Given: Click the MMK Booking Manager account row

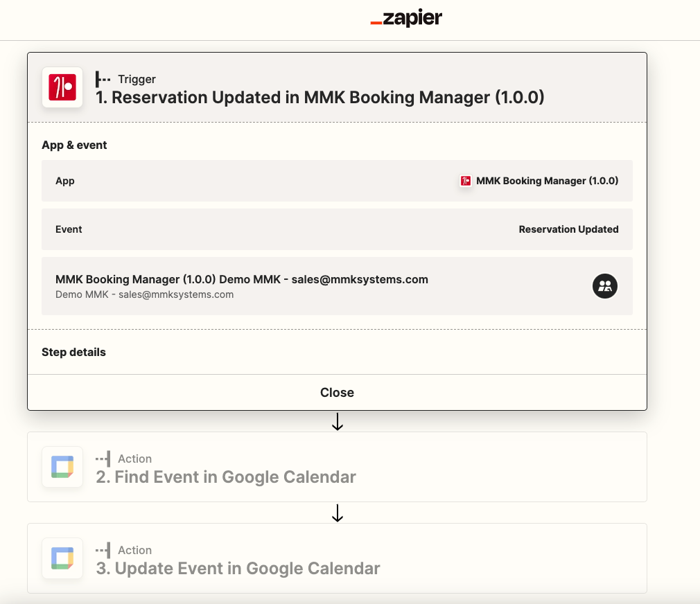Looking at the screenshot, I should tap(337, 286).
